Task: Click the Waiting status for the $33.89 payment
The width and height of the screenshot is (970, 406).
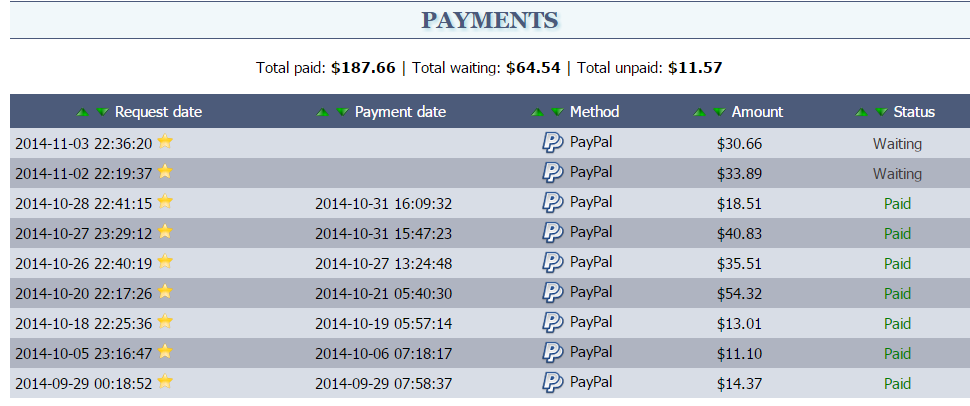Action: (x=897, y=173)
